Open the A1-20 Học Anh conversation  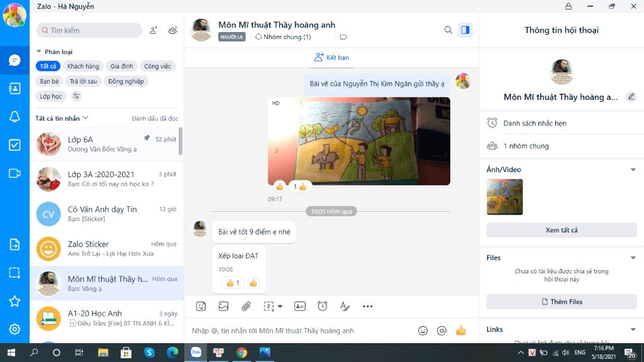pos(106,318)
